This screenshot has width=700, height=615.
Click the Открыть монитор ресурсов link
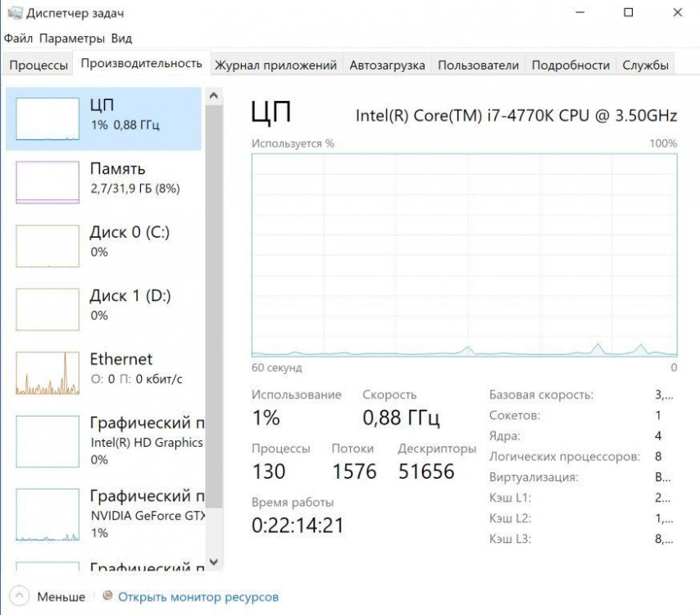[x=198, y=597]
